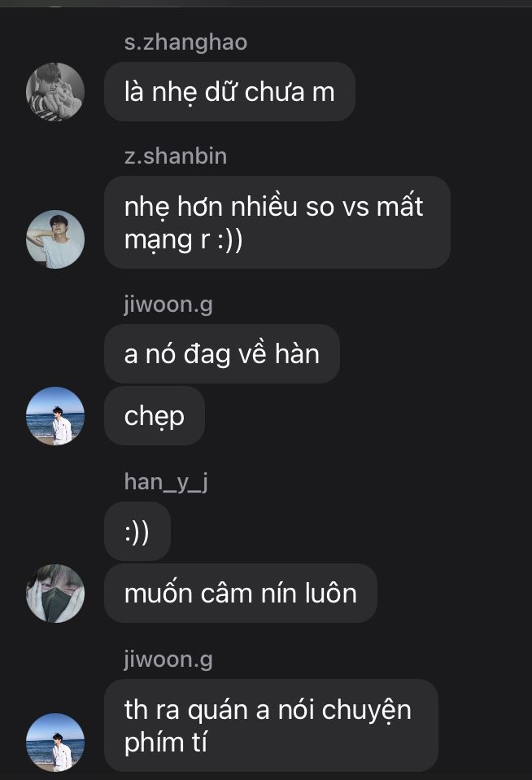Click the z.shanbin username label

click(x=176, y=156)
